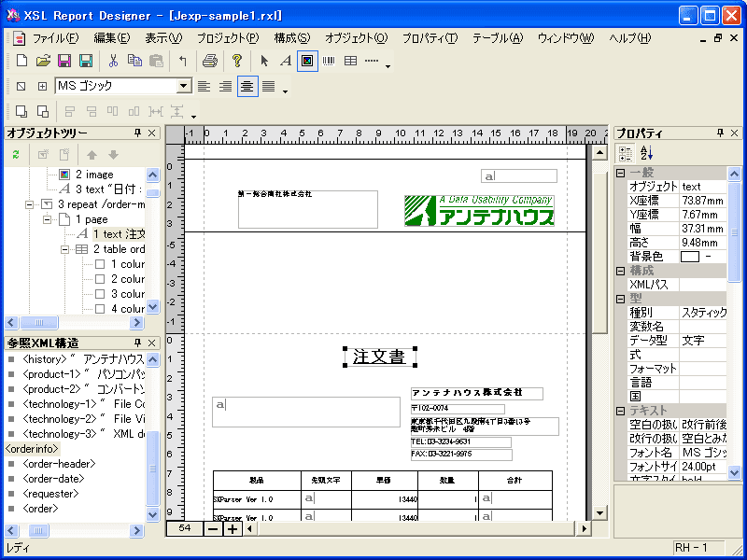Collapse the 構成 property group
This screenshot has width=747, height=560.
pyautogui.click(x=621, y=271)
